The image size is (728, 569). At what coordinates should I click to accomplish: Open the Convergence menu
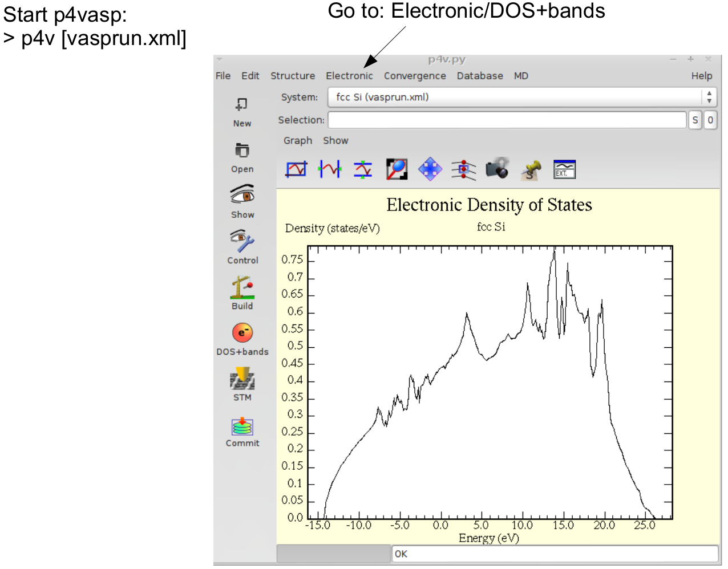pyautogui.click(x=415, y=76)
